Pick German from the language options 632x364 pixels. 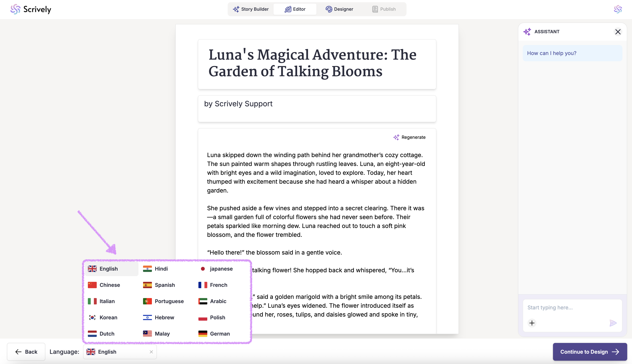coord(219,334)
